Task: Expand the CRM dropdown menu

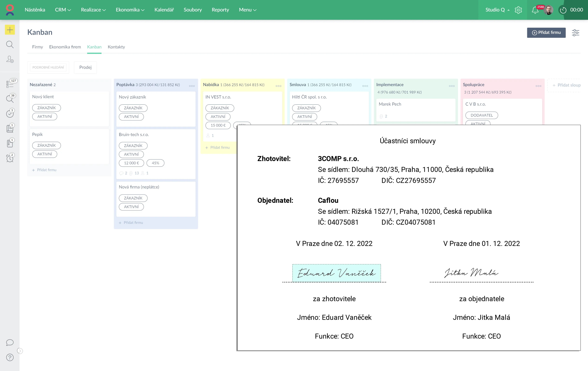Action: coord(63,10)
